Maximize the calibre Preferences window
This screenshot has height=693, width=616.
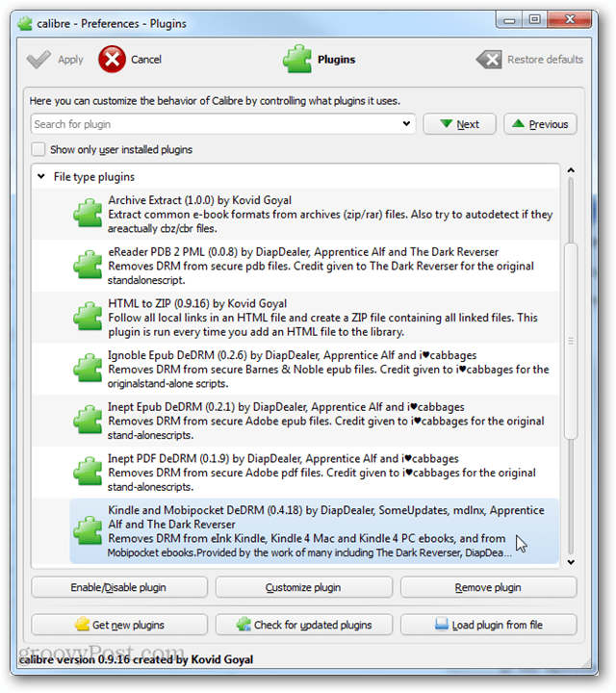coord(535,19)
